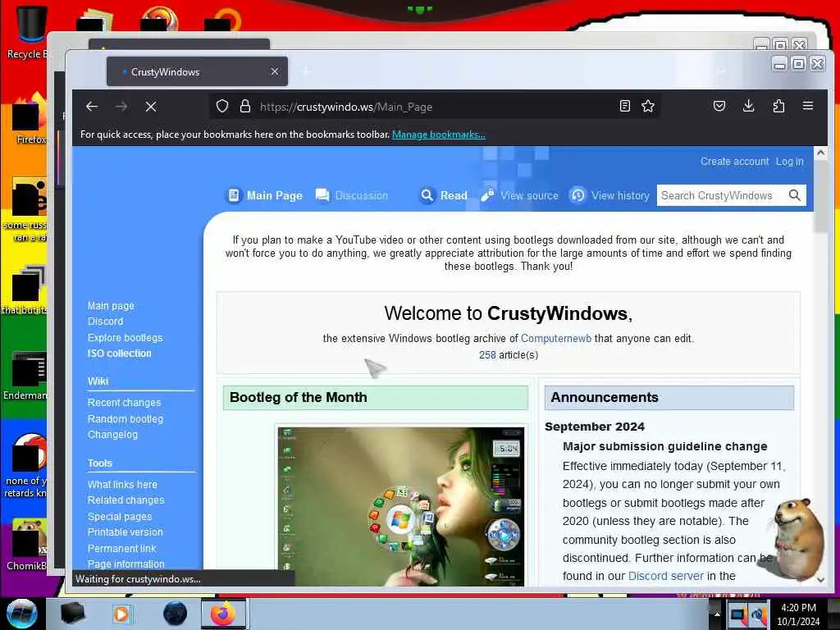This screenshot has width=840, height=630.
Task: Click the taskbar clock showing 4:20 PM
Action: click(x=798, y=614)
